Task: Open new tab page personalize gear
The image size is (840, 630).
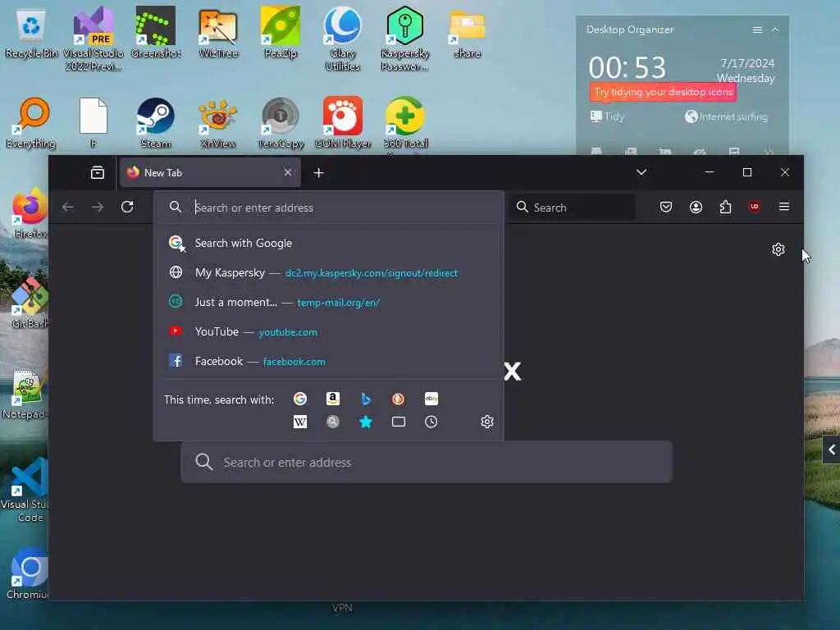Action: point(778,249)
